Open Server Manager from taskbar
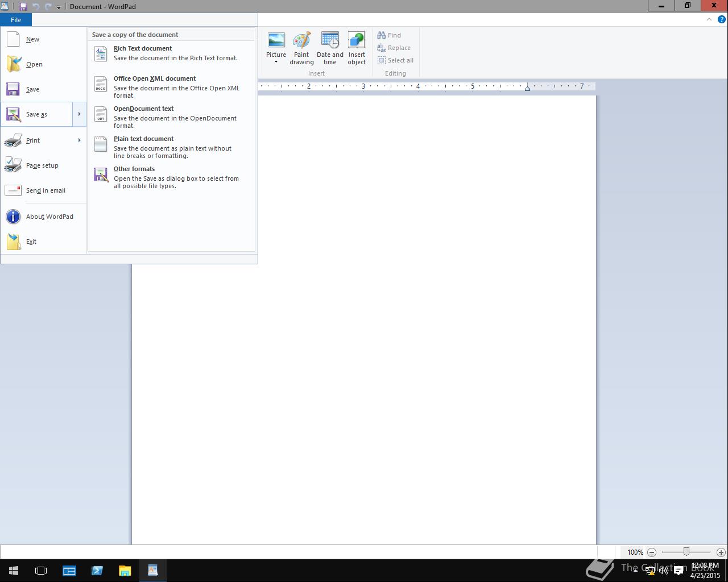 (69, 570)
